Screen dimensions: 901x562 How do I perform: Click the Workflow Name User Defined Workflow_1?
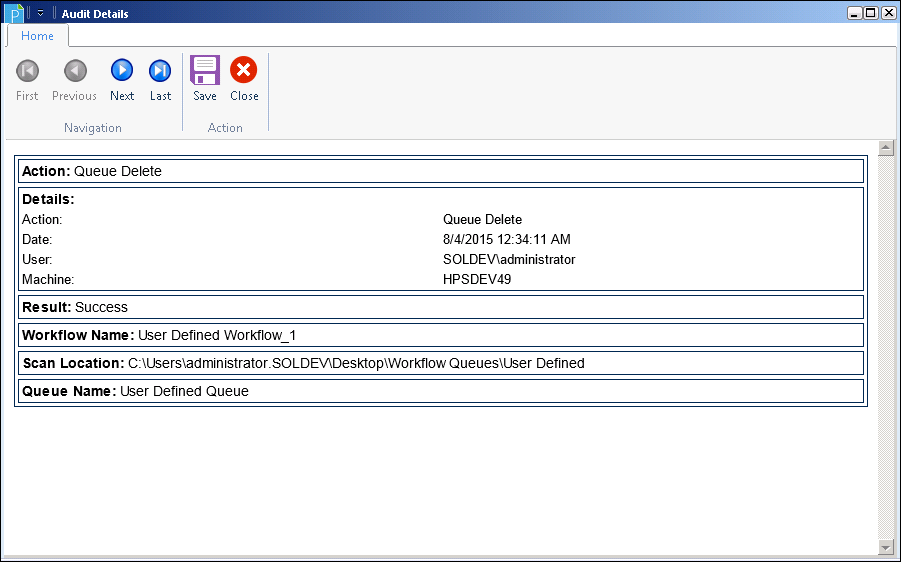(441, 335)
